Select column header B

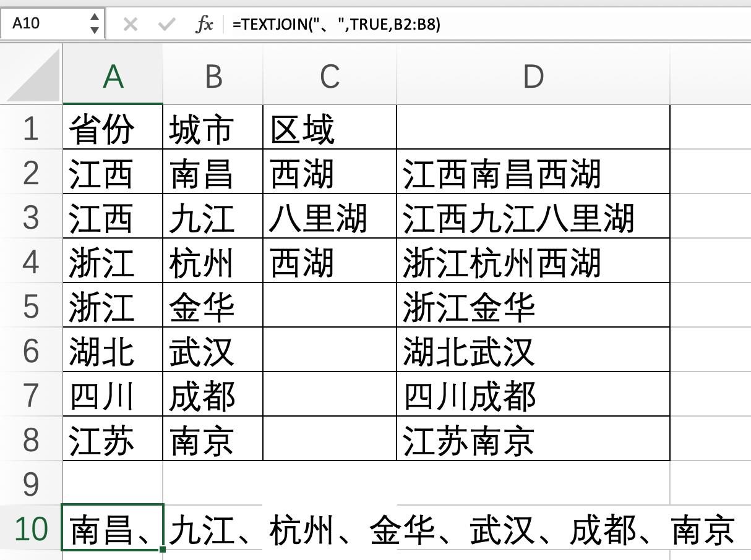pos(213,74)
